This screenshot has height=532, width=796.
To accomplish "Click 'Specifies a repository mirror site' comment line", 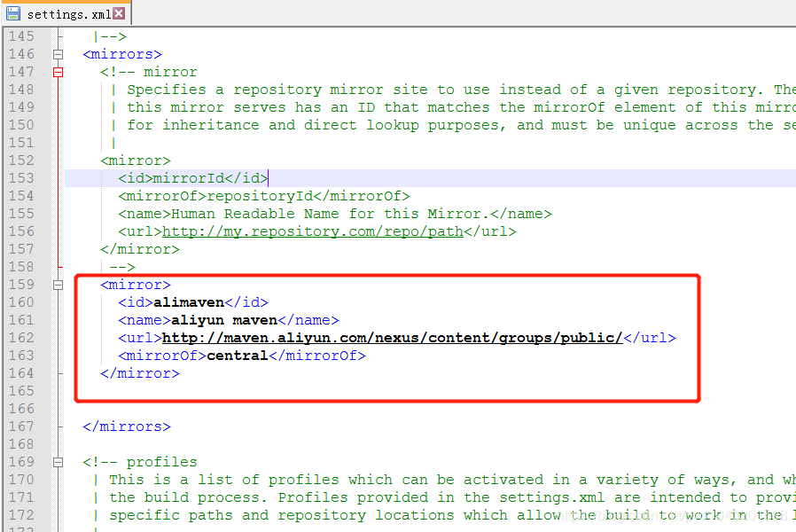I will [455, 90].
